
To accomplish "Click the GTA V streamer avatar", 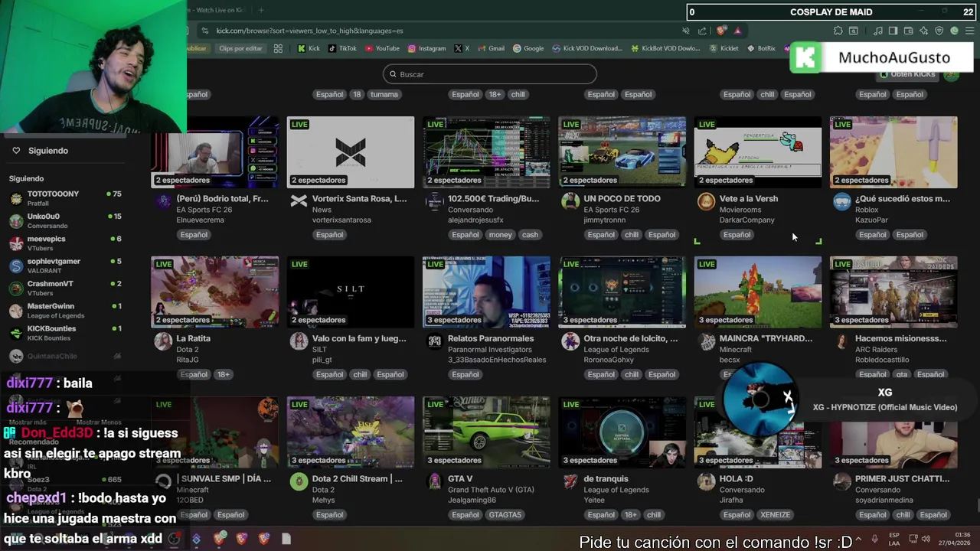I will pyautogui.click(x=434, y=481).
